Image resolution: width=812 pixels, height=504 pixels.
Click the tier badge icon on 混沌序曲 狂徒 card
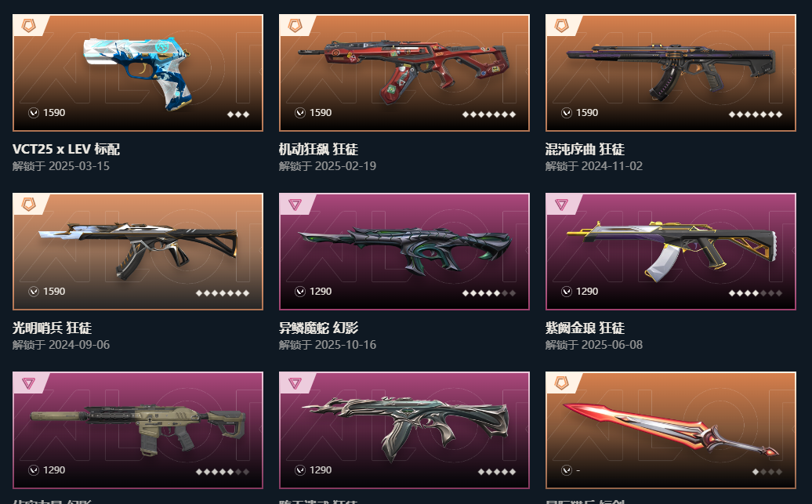click(x=562, y=25)
